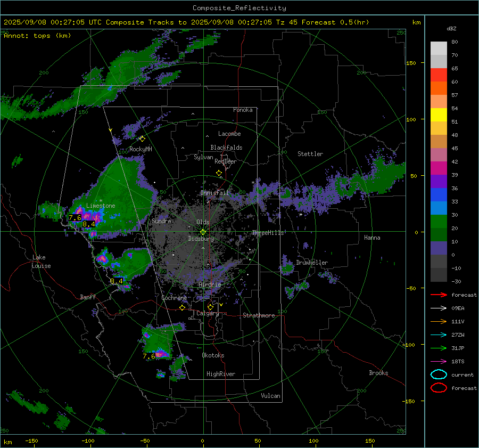Click the Vulcan place label

coord(270,396)
